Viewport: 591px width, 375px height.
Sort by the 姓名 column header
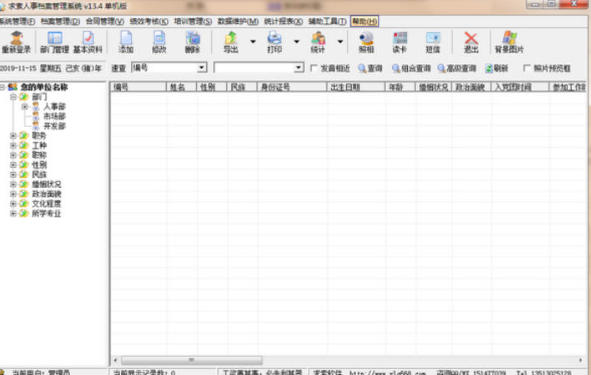coord(181,87)
